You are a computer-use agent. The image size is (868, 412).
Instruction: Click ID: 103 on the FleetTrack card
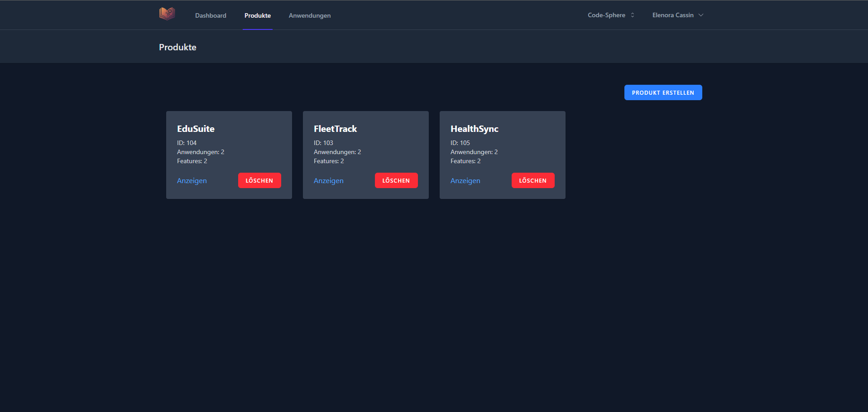pyautogui.click(x=323, y=142)
